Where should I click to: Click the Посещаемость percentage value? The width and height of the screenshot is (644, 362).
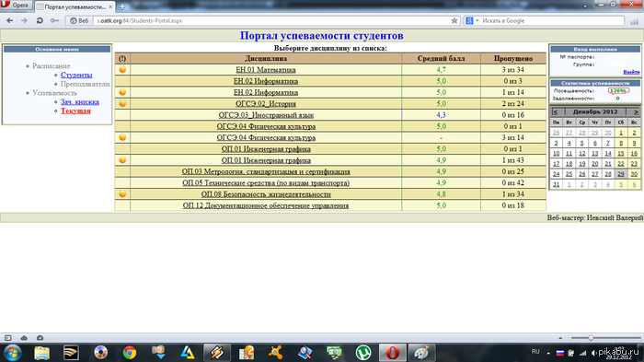618,91
